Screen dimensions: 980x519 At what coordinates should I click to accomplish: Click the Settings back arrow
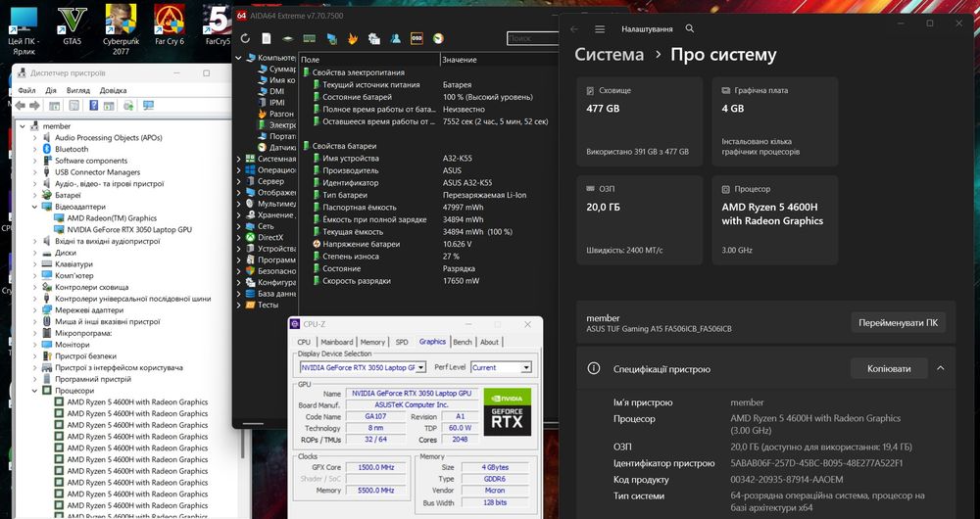[x=574, y=29]
